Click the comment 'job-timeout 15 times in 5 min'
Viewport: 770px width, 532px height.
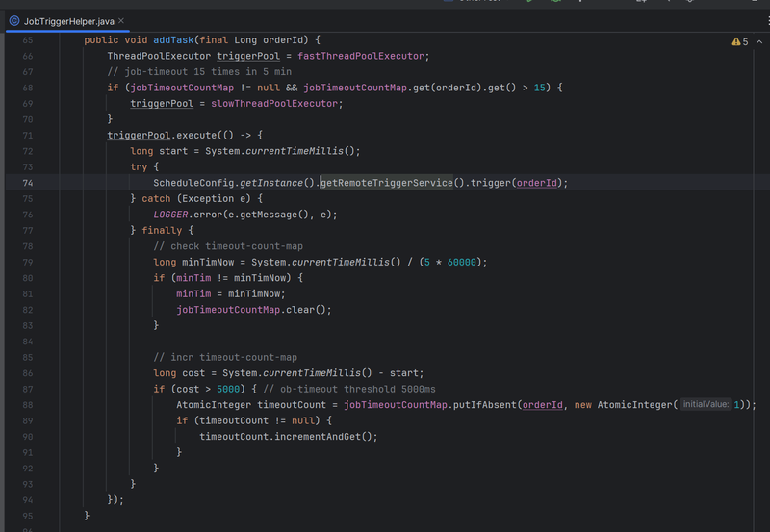click(x=199, y=71)
